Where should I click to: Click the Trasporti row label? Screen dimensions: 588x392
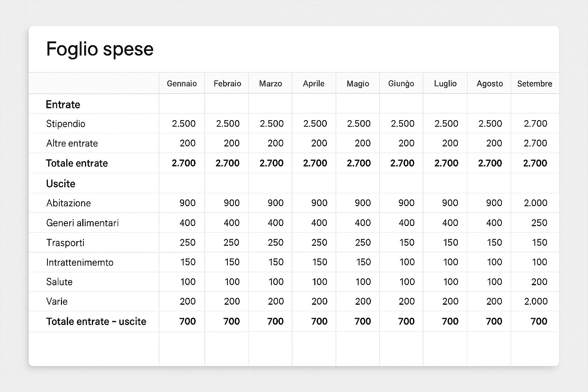coord(65,242)
